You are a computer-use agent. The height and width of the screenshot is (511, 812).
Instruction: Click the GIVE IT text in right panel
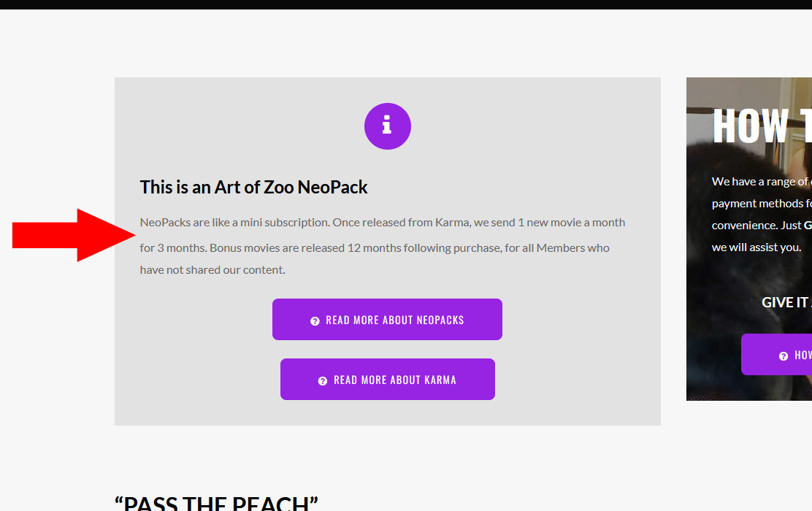tap(786, 302)
